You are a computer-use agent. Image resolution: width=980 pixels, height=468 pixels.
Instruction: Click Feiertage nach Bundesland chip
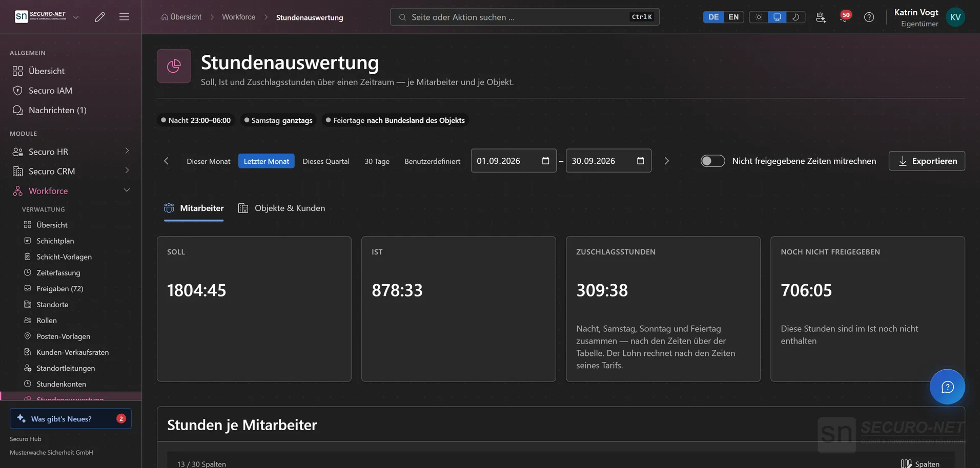click(395, 120)
